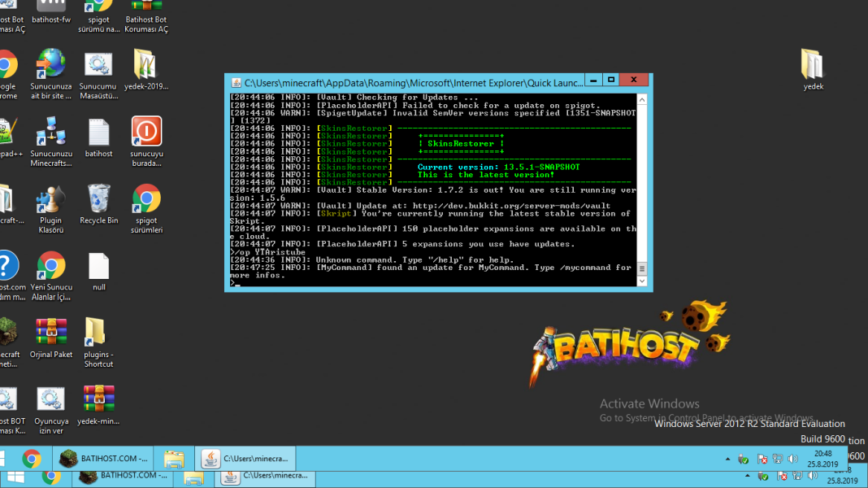The height and width of the screenshot is (488, 868).
Task: Click Chrome icon in the upper taskbar
Action: coord(32,459)
